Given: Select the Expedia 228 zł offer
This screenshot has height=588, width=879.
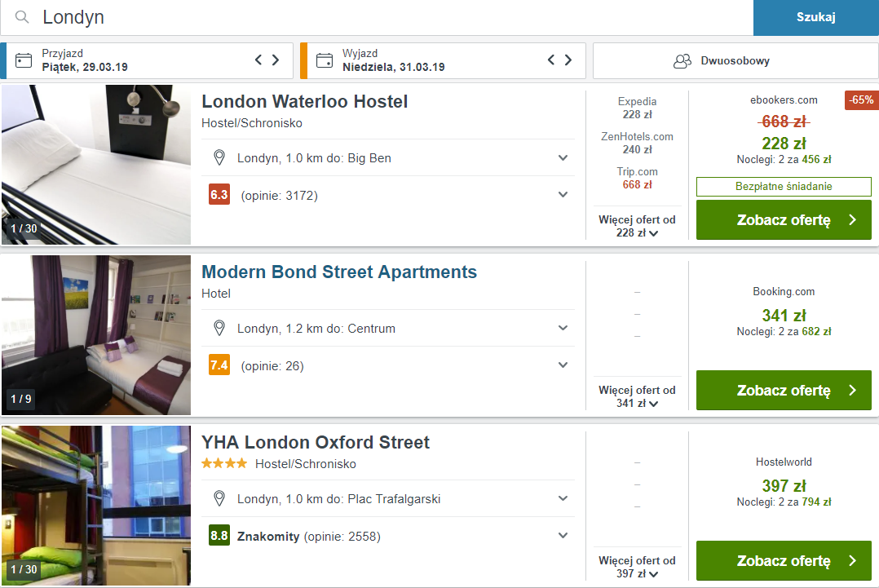Looking at the screenshot, I should pyautogui.click(x=637, y=108).
